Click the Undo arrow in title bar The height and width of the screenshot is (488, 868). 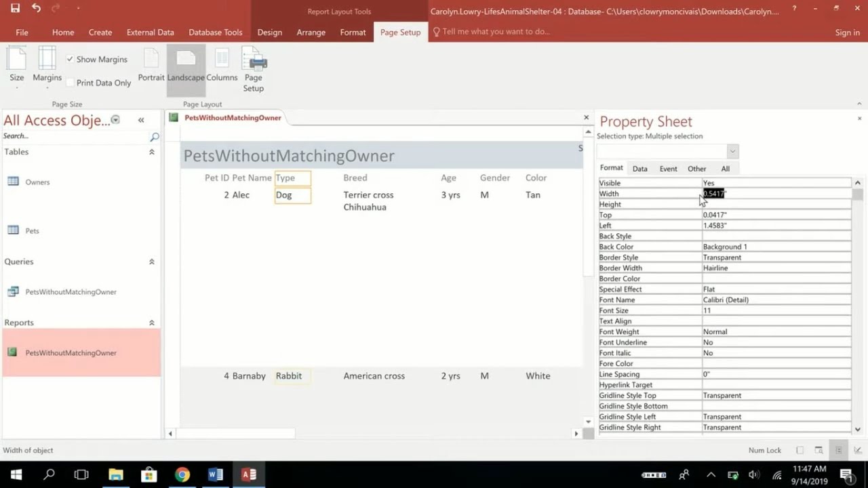tap(37, 9)
